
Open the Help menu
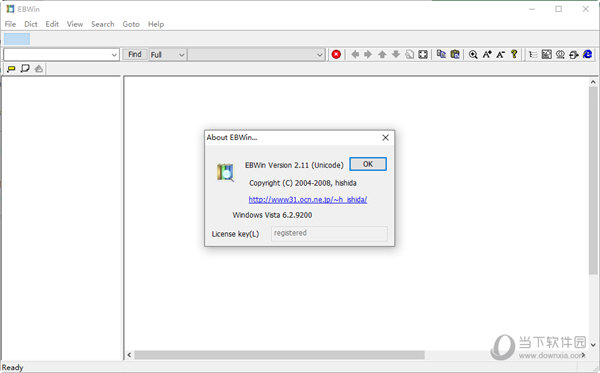pos(156,24)
